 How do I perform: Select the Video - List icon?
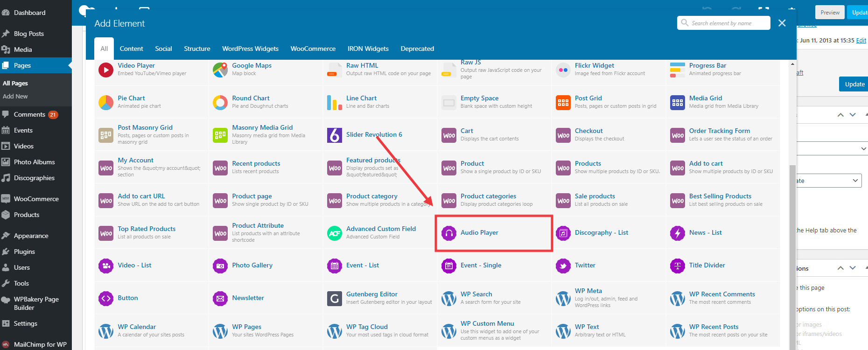106,266
